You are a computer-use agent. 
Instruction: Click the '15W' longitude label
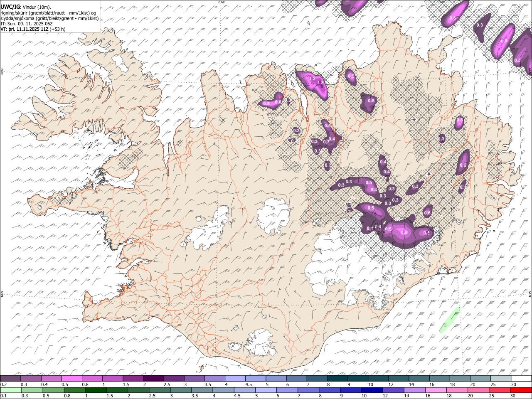pos(440,2)
